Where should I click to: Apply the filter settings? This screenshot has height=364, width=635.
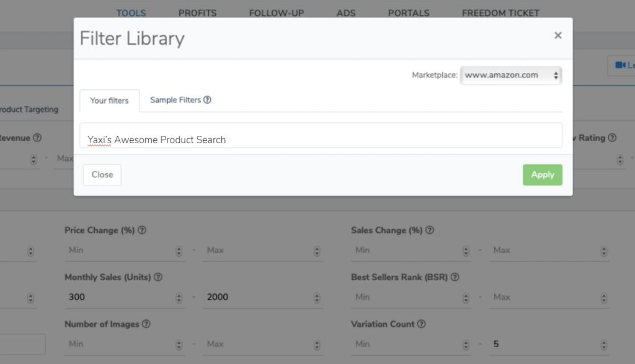(542, 174)
